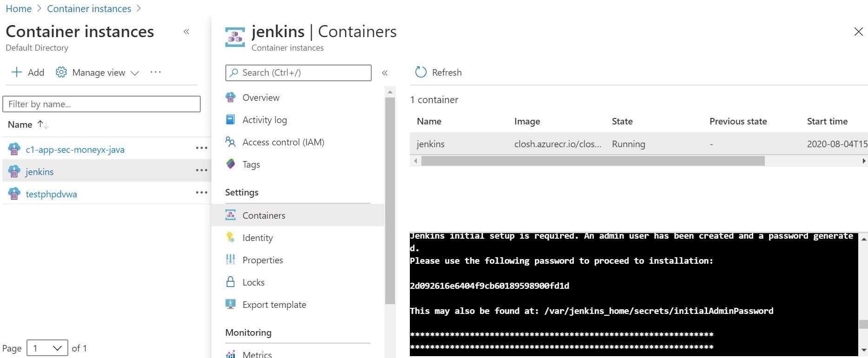Image resolution: width=868 pixels, height=358 pixels.
Task: Click the Start time column header
Action: (827, 121)
